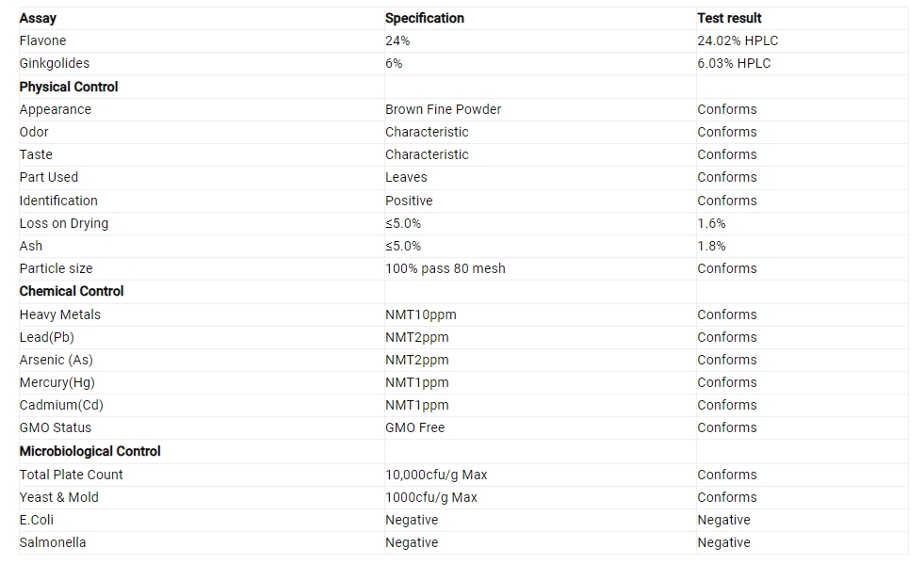Screen dimensions: 924x564
Task: Select the 24.02% HPLC result cell
Action: (x=738, y=40)
